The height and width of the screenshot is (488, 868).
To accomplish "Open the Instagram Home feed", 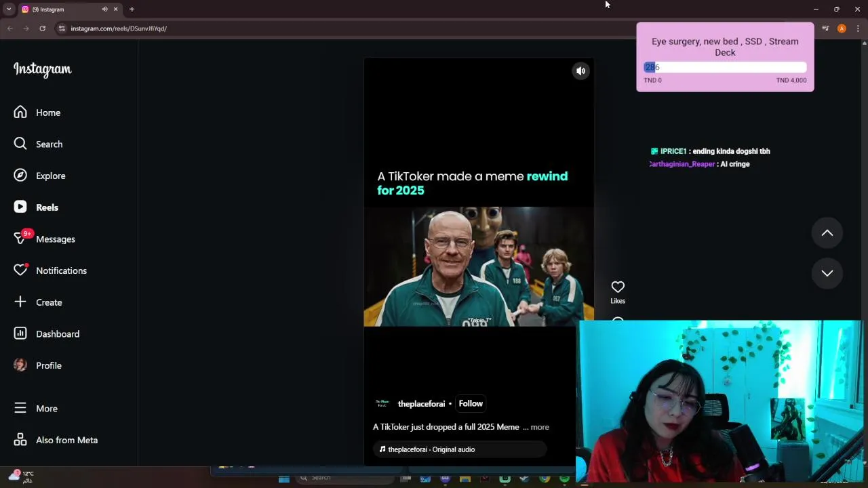I will [37, 113].
